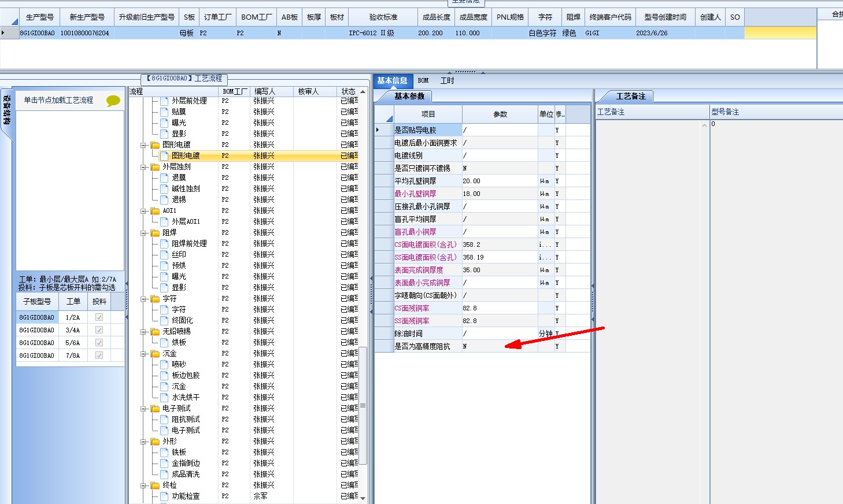Screen dimensions: 843x504
Task: Click the document icon of 烘板 step
Action: point(164,342)
